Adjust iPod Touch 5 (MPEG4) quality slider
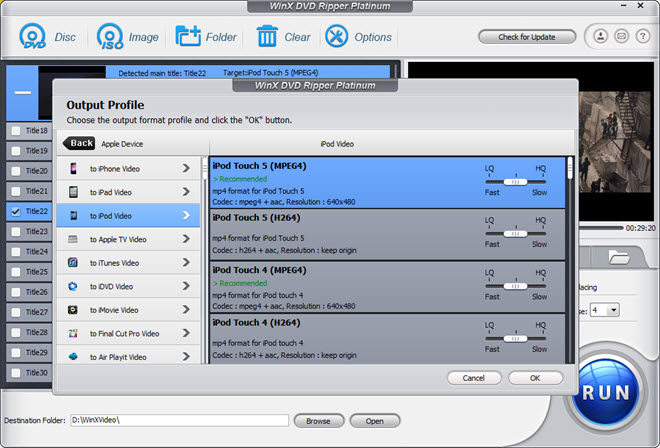The image size is (660, 448). tap(515, 182)
